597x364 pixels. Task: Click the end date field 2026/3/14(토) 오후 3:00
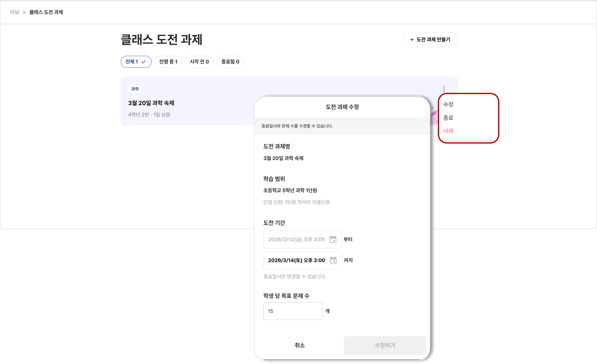pos(303,260)
